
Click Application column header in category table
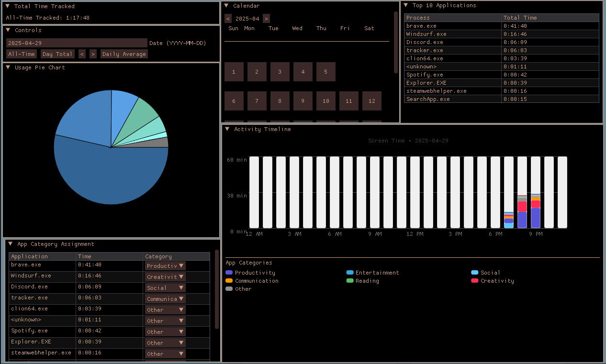pos(42,256)
